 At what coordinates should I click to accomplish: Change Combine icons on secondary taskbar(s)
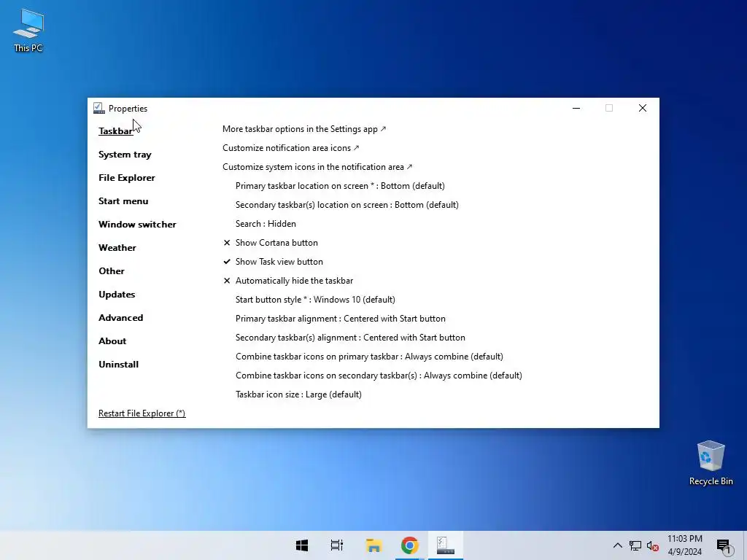coord(379,376)
